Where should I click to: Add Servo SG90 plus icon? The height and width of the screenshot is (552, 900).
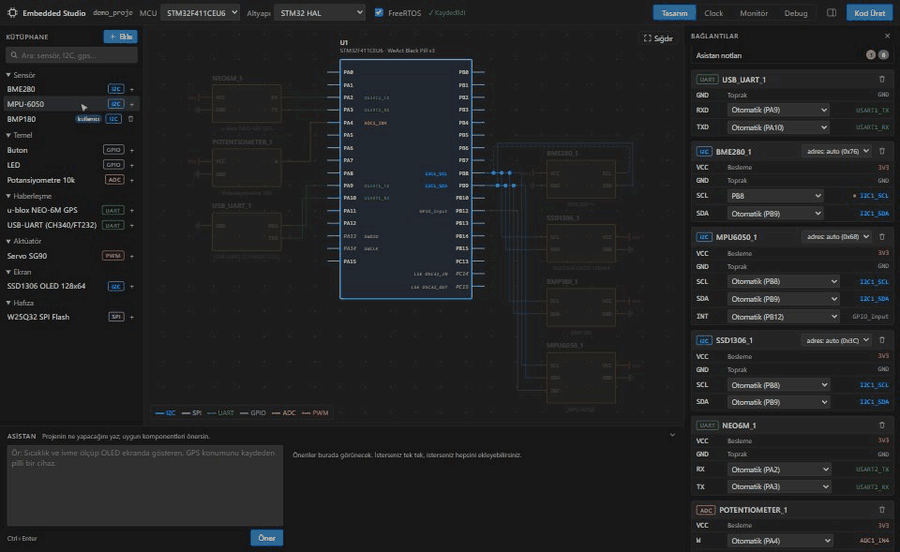[132, 256]
